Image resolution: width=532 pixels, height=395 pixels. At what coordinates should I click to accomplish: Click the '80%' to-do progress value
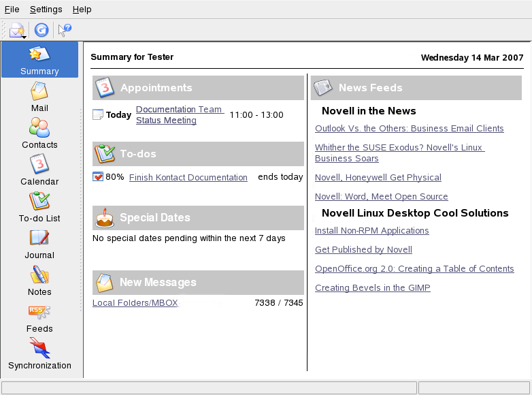point(115,176)
